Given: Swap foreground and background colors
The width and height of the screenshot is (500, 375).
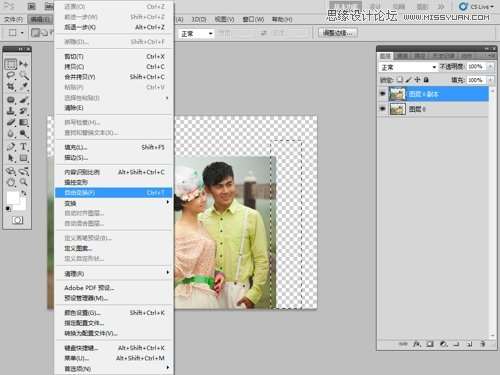Looking at the screenshot, I should pyautogui.click(x=24, y=193).
